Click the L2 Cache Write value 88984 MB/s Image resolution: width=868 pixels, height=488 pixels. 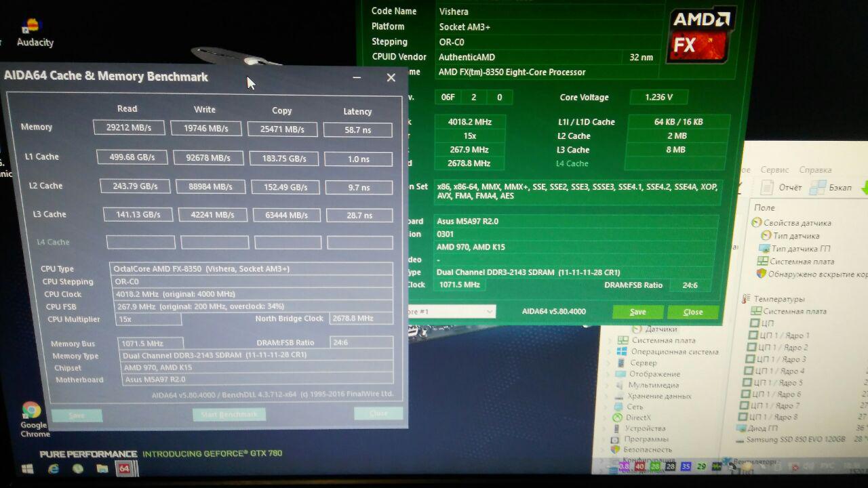210,186
